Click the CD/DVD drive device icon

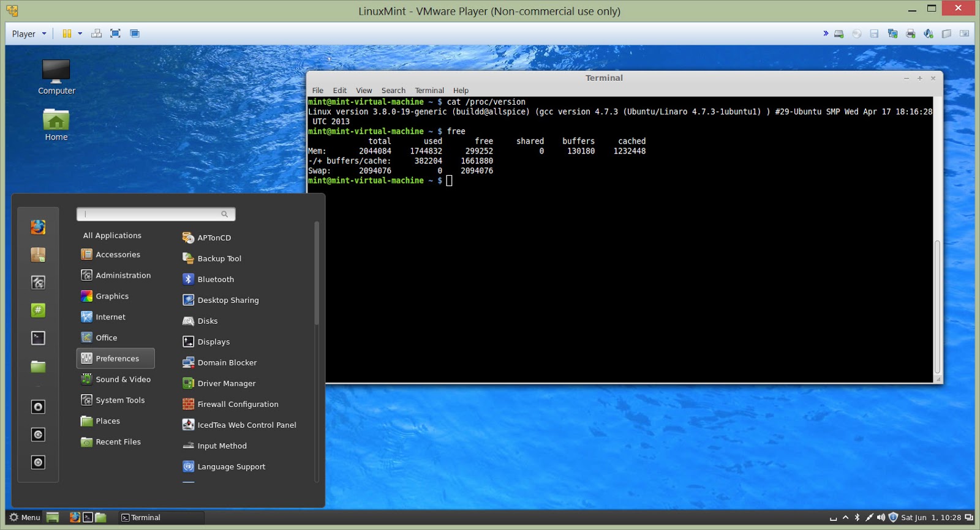857,34
